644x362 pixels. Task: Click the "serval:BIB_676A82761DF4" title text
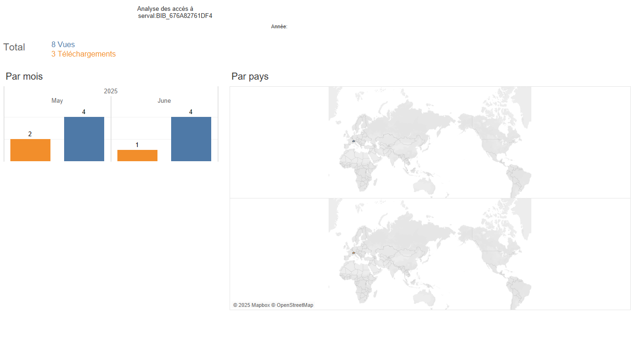(175, 16)
